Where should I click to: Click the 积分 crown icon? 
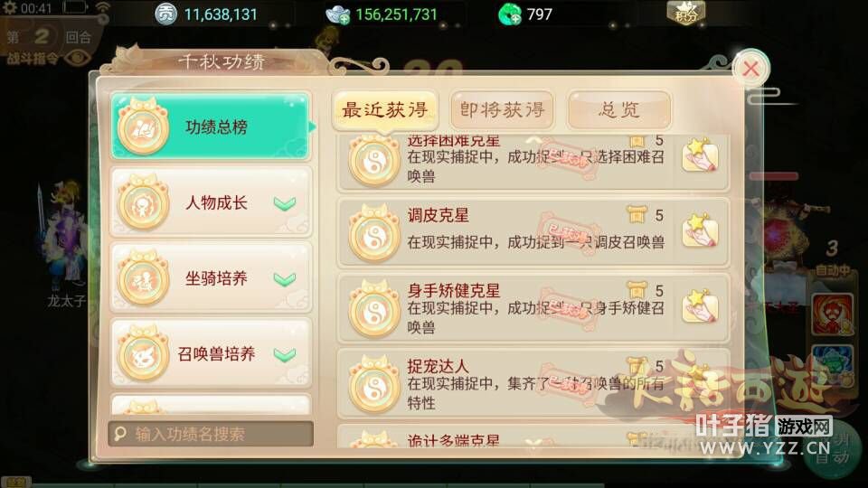(x=686, y=14)
